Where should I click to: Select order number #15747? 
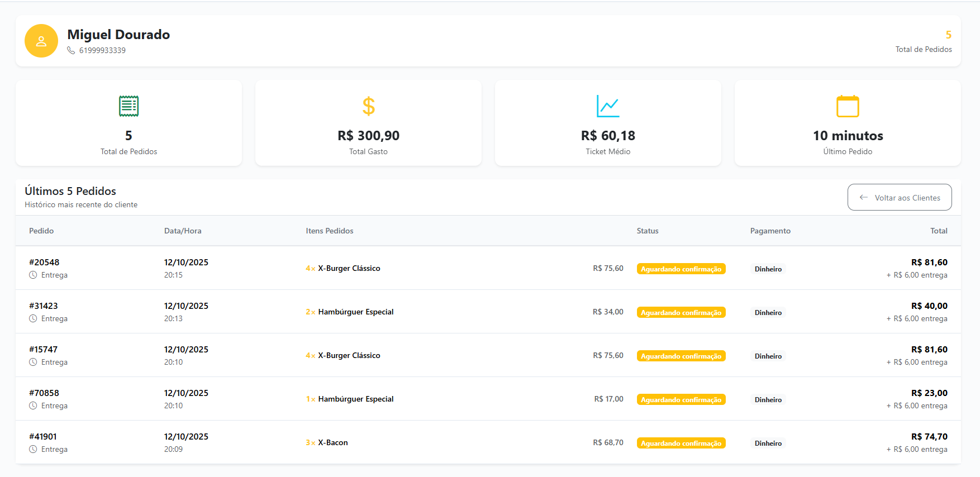(44, 349)
